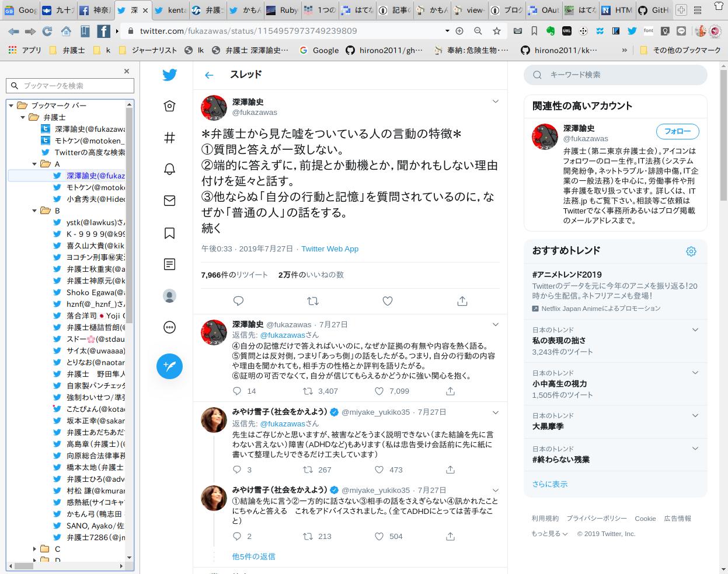Open more options circle icon in sidebar

click(x=169, y=327)
